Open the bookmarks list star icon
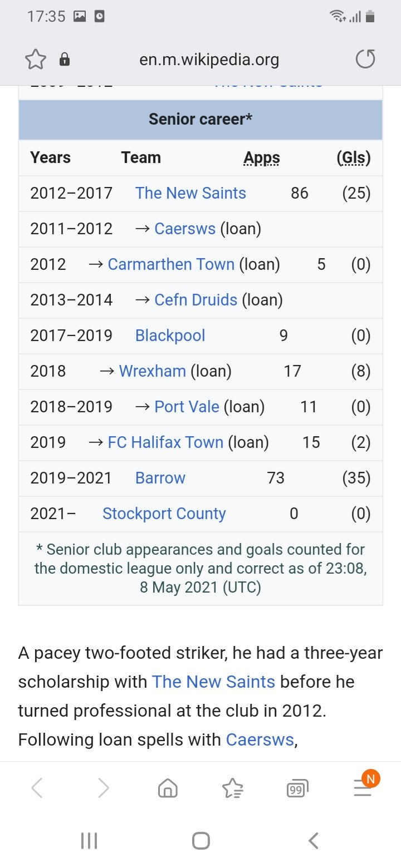401x868 pixels. 232,788
